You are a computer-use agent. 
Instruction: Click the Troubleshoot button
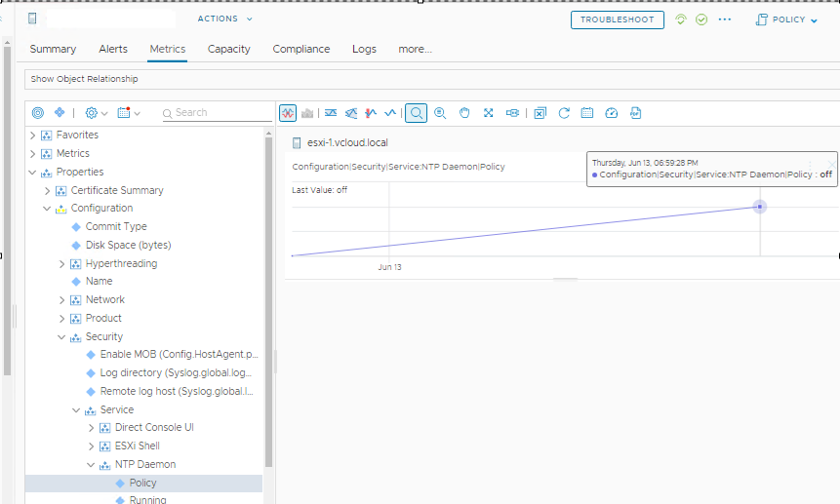click(618, 19)
